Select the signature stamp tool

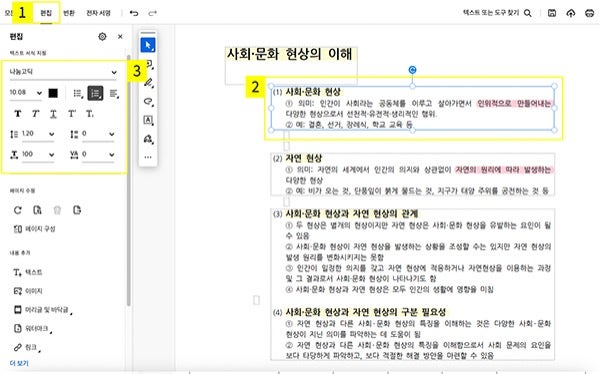tap(148, 139)
